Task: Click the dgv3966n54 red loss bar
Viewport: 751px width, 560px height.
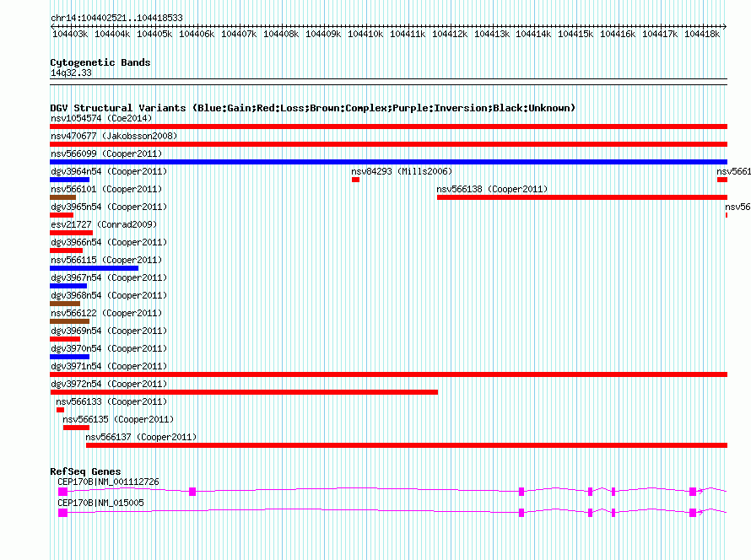Action: (66, 250)
